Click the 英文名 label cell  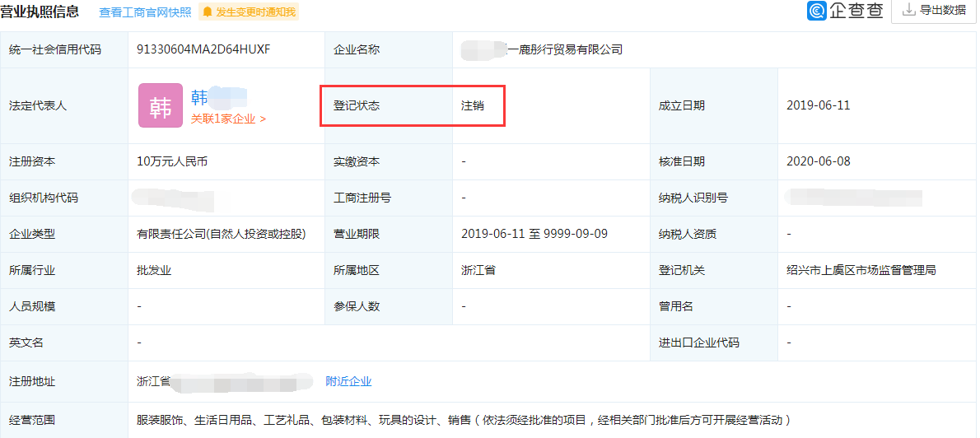click(64, 343)
